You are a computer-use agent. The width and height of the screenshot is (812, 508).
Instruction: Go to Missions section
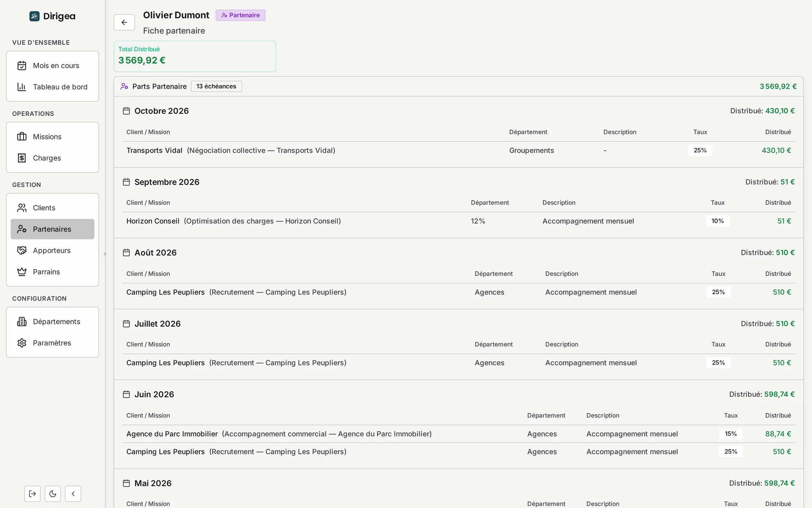[x=52, y=137]
